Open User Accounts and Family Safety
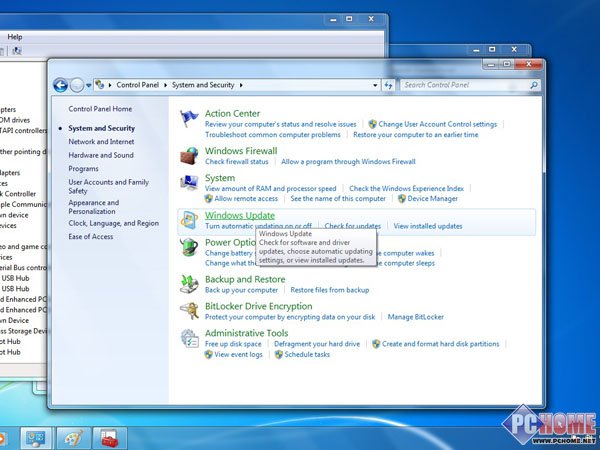 coord(108,186)
